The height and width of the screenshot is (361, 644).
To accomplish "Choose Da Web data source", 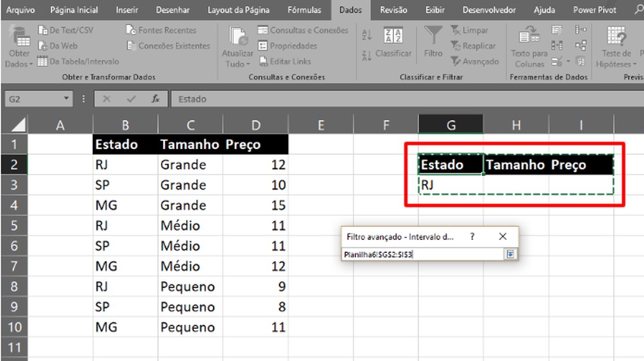I will coord(58,46).
